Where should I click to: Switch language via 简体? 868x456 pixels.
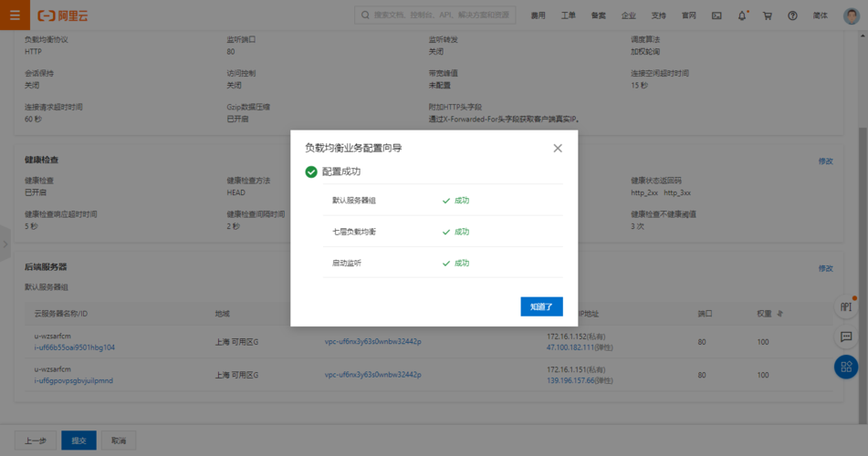pyautogui.click(x=820, y=16)
